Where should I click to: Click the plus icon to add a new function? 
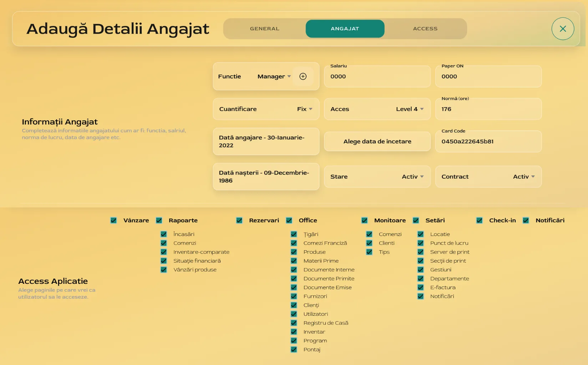(x=303, y=76)
